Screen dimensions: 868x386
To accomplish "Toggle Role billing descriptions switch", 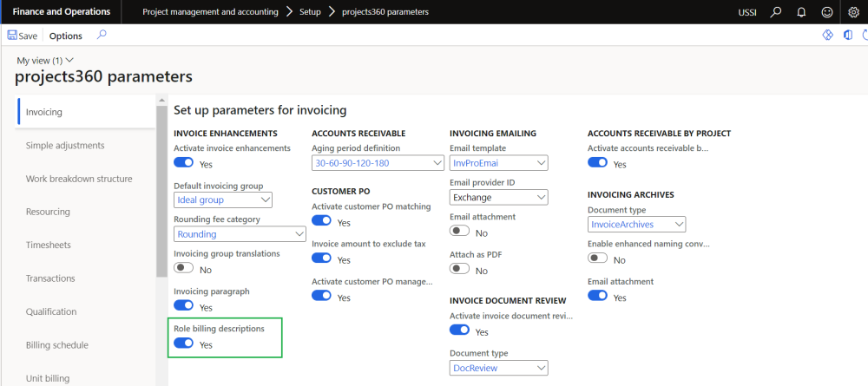I will click(183, 343).
